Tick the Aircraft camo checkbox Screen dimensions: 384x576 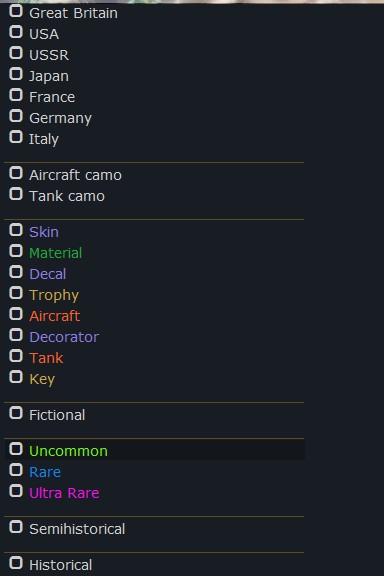pos(16,173)
